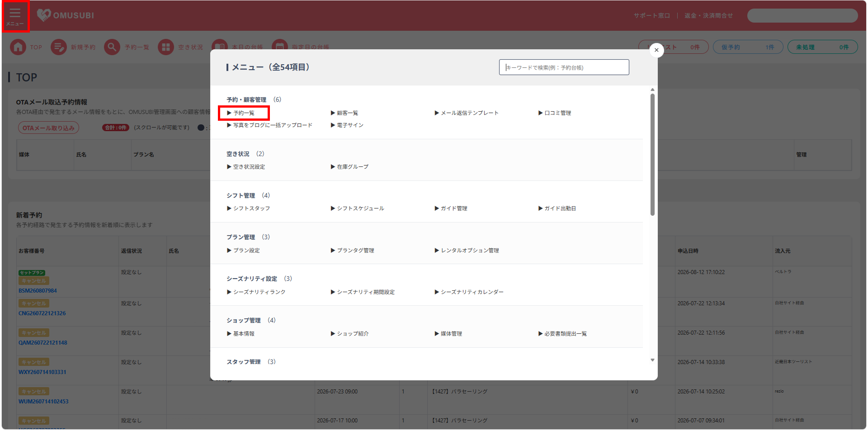Open the 空き状況 grid icon
The width and height of the screenshot is (868, 431).
tap(166, 47)
